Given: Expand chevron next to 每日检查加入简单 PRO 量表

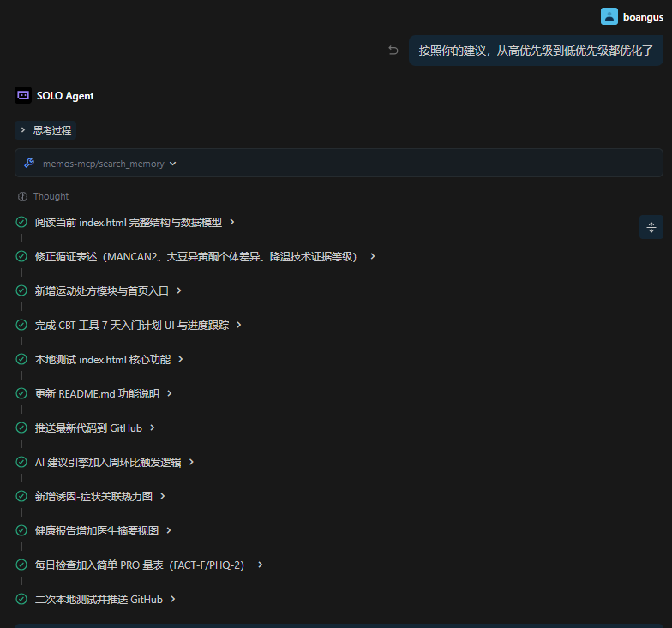Looking at the screenshot, I should coord(260,565).
